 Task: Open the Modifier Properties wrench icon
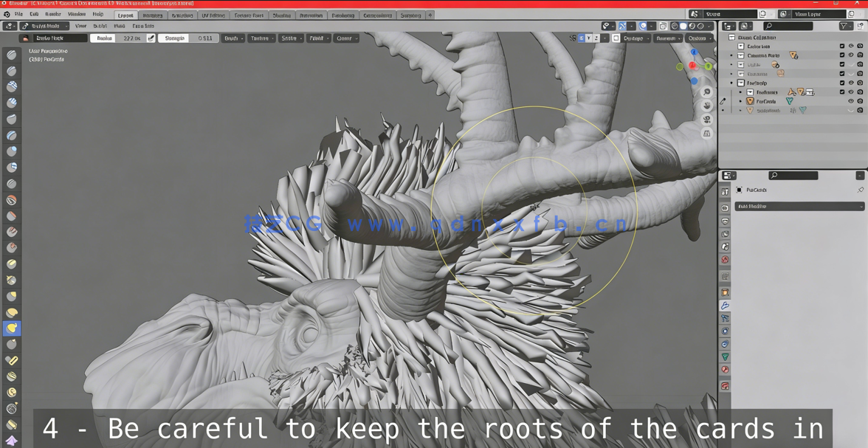[725, 305]
